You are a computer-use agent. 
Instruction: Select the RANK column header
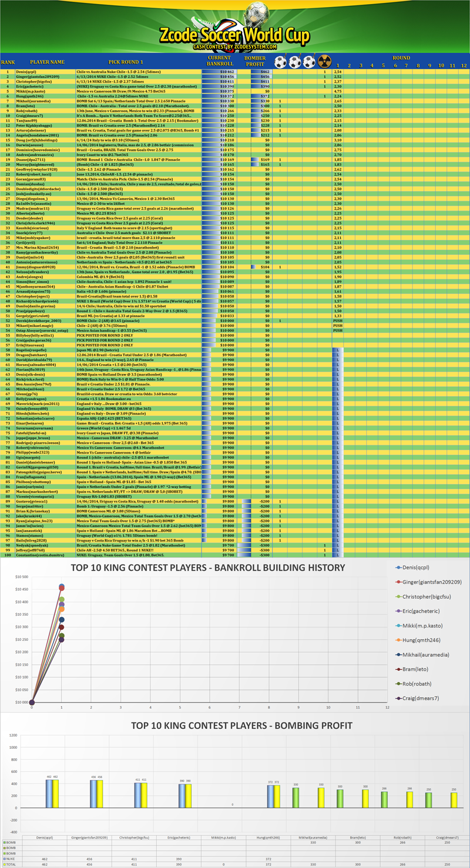coord(8,61)
